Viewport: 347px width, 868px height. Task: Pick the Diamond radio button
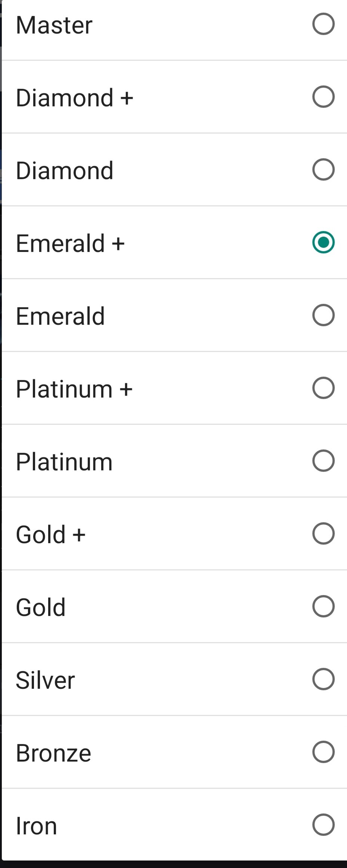coord(323,169)
